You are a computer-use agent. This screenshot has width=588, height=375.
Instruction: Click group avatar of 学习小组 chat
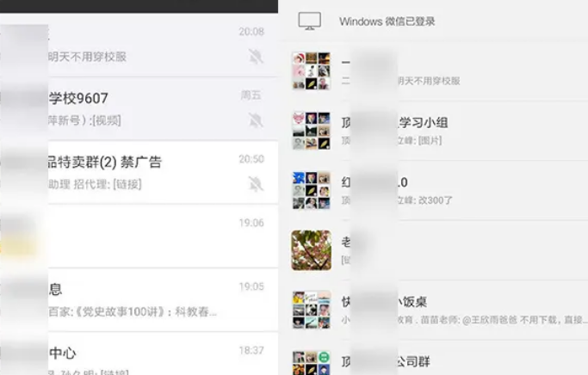pyautogui.click(x=312, y=131)
